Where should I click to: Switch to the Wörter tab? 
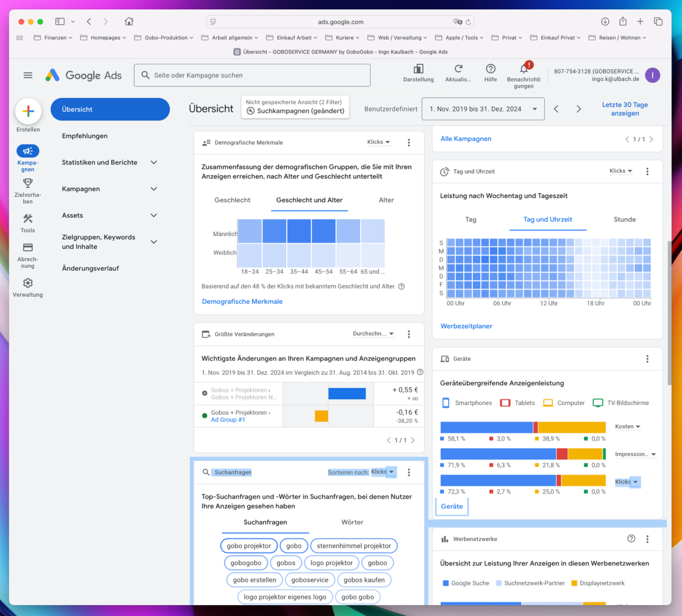[x=352, y=522]
